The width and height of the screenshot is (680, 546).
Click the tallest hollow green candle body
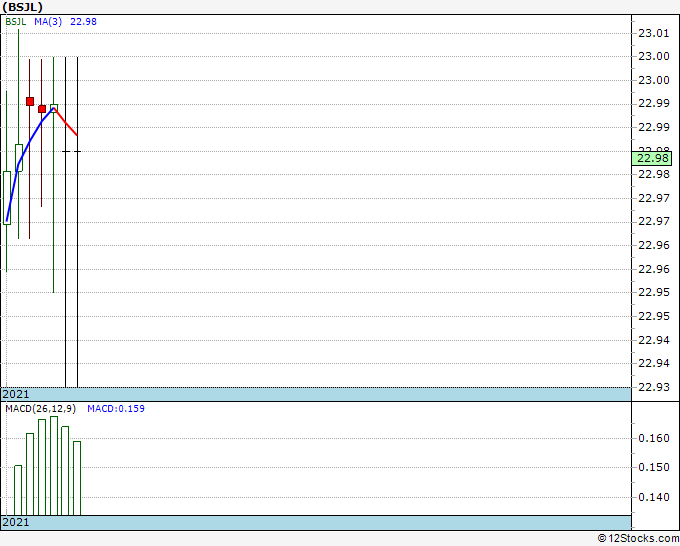(x=7, y=198)
